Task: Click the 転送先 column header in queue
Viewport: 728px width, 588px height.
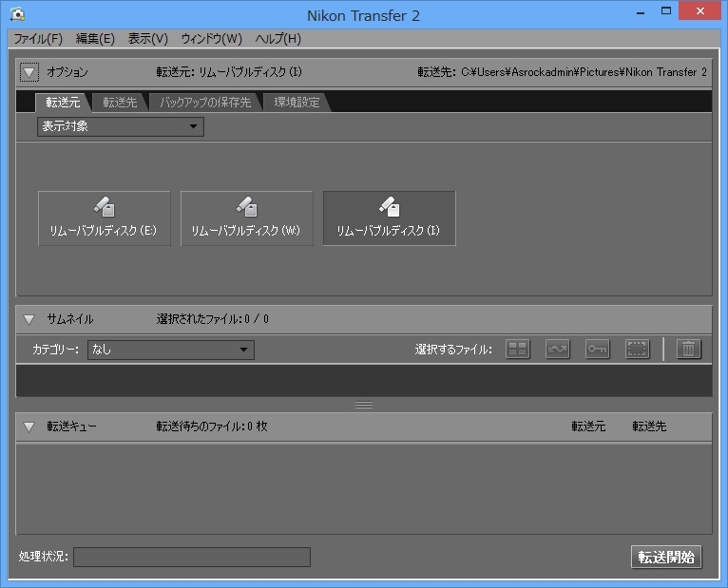Action: coord(649,426)
